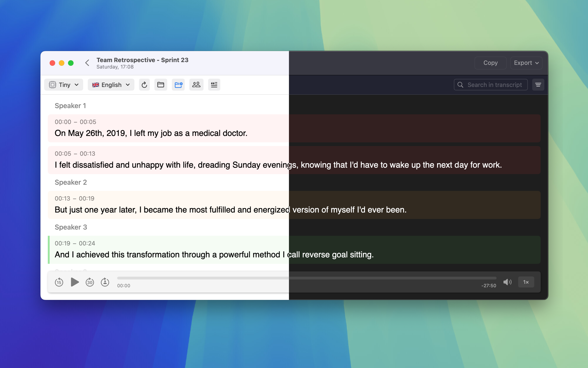Focus the Search in transcript field
The height and width of the screenshot is (368, 588).
pyautogui.click(x=491, y=85)
